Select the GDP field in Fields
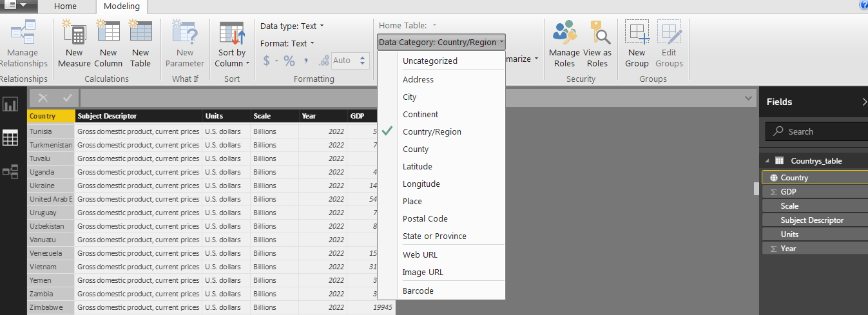The width and height of the screenshot is (868, 315). click(815, 192)
